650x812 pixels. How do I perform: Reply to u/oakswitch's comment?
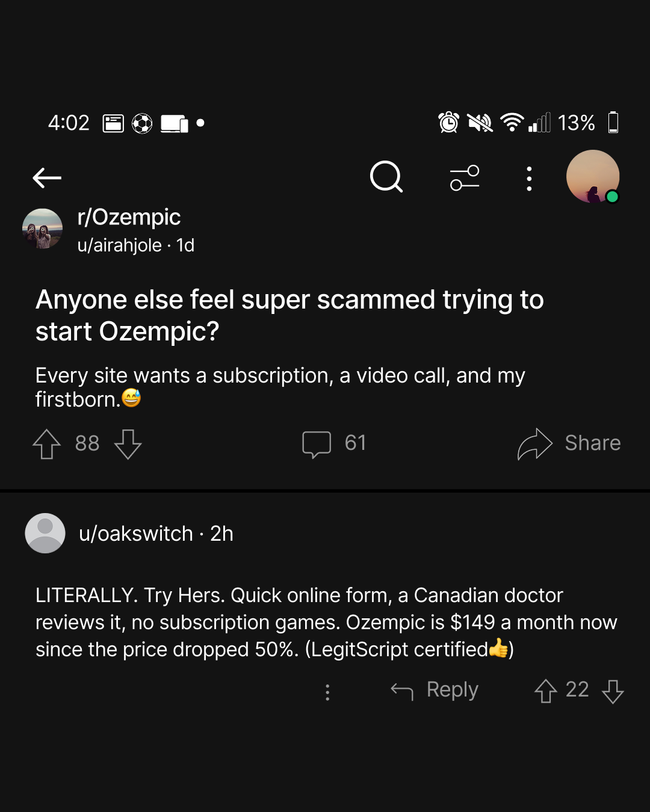pos(435,690)
